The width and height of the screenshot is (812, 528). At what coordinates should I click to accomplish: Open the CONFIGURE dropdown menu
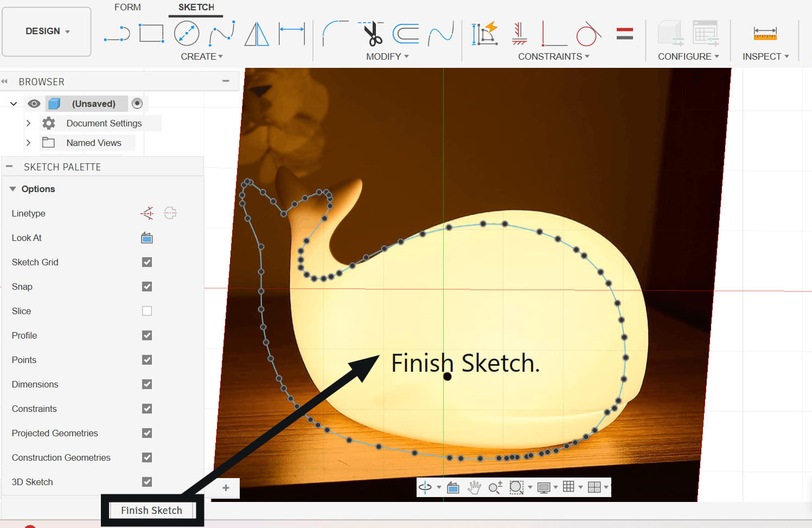(x=688, y=56)
